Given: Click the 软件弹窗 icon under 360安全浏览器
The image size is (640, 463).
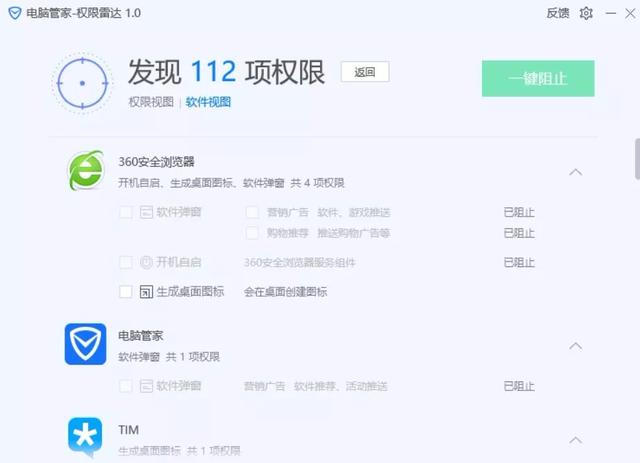Looking at the screenshot, I should pyautogui.click(x=146, y=212).
